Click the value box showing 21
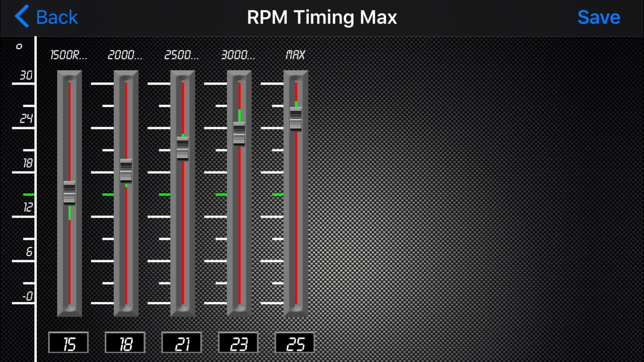This screenshot has width=644, height=362. 182,343
